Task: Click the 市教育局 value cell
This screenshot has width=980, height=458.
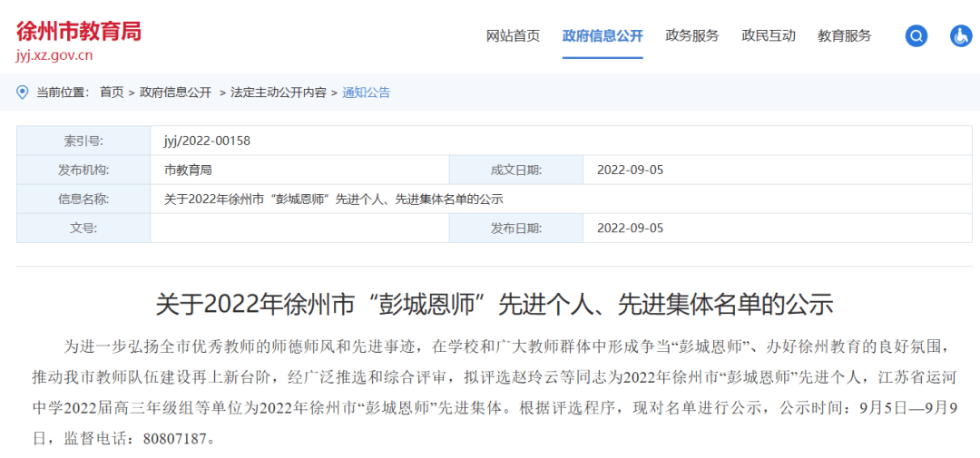Action: point(299,170)
